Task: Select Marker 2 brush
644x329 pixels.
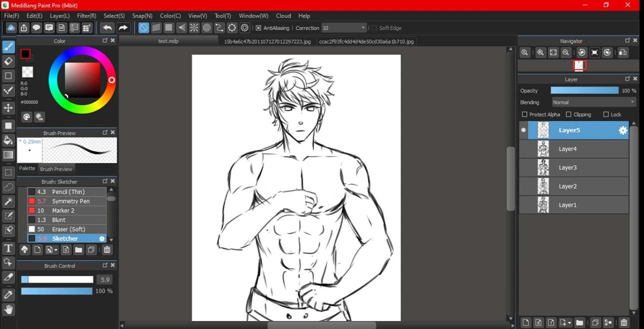Action: [x=67, y=211]
